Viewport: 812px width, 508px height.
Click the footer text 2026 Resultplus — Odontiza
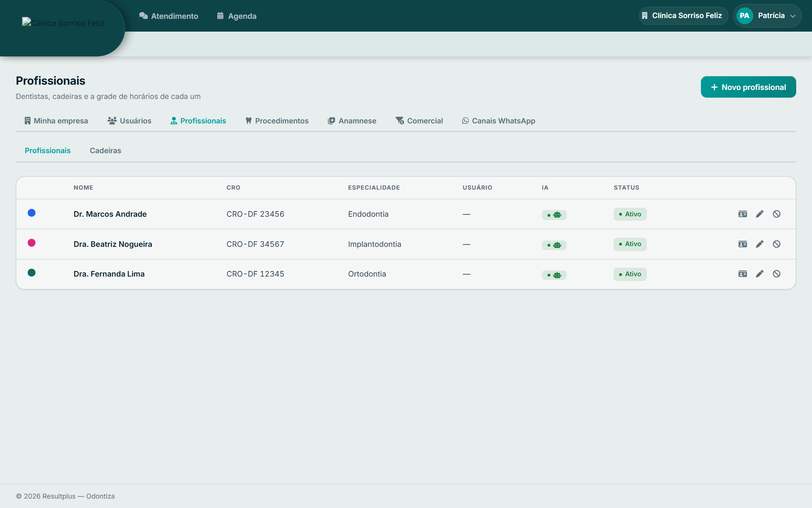(x=65, y=496)
